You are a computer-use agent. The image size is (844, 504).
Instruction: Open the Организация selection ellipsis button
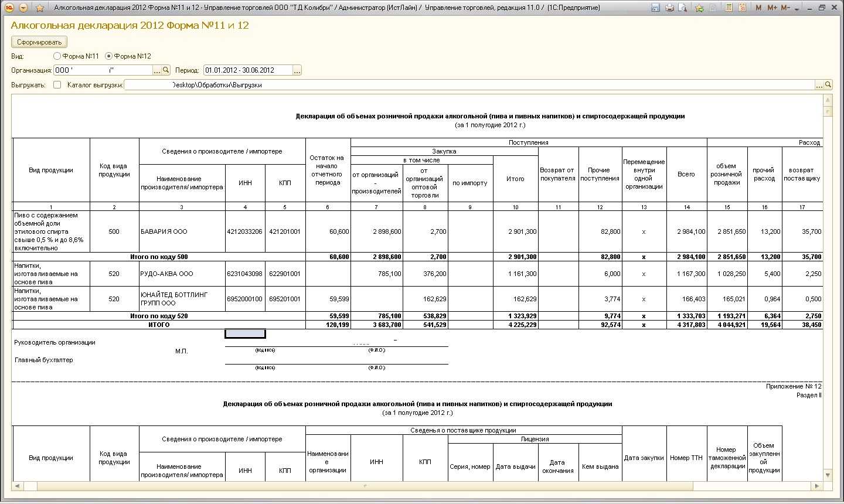156,70
